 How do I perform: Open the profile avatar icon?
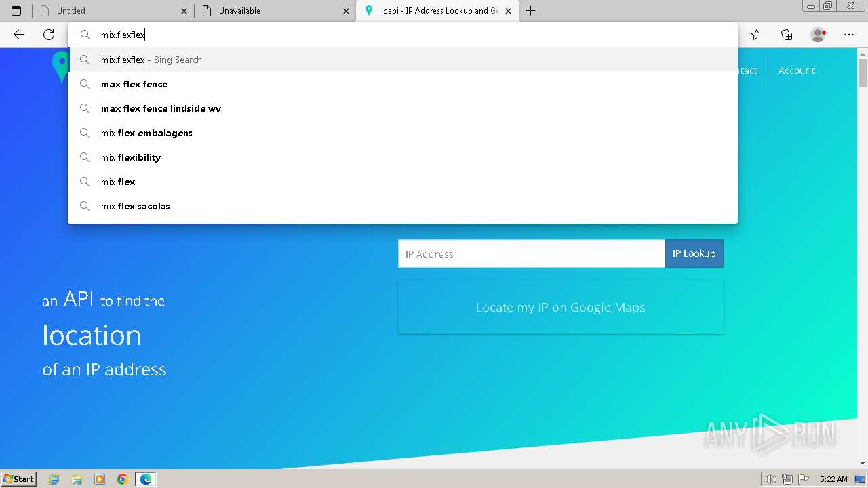pos(818,35)
